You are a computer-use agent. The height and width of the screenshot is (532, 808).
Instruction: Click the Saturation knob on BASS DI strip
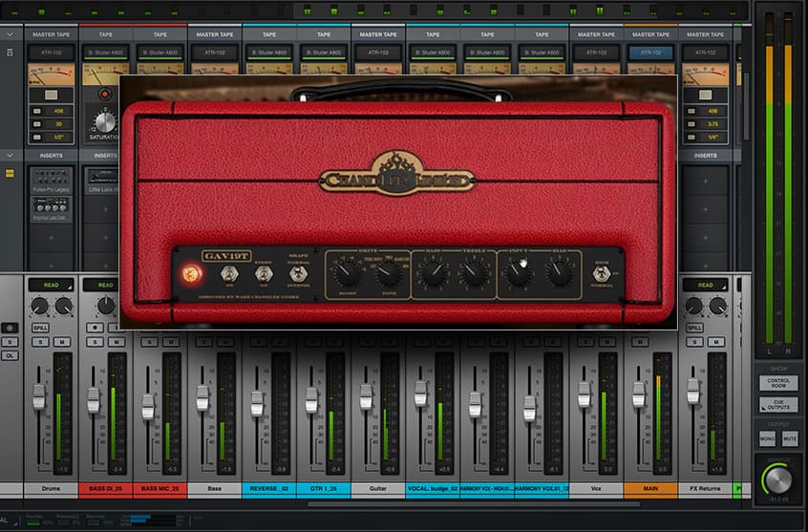coord(105,122)
